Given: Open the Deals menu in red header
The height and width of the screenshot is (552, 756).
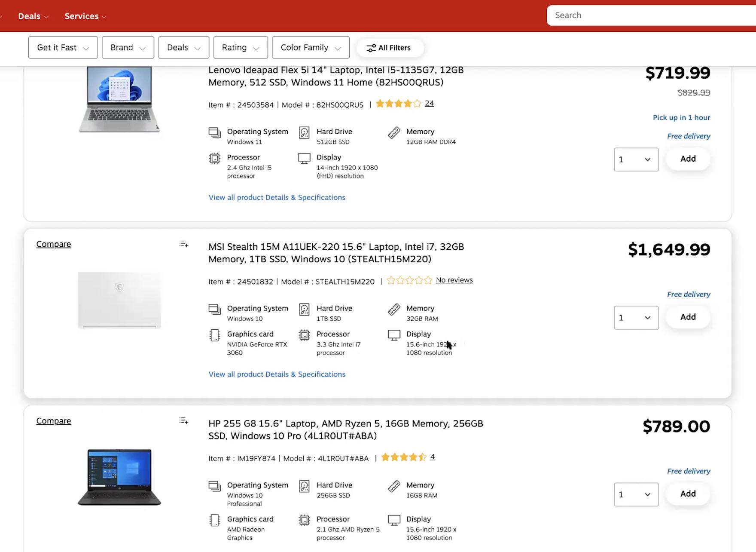Looking at the screenshot, I should [33, 16].
